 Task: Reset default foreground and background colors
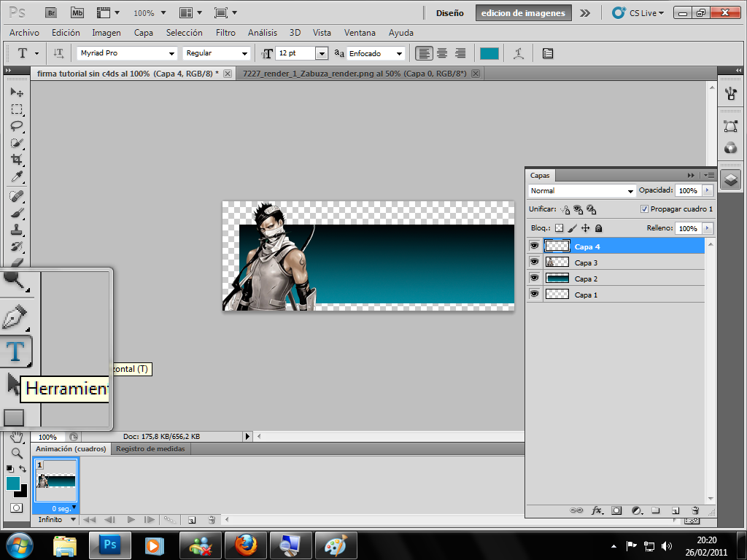coord(9,469)
